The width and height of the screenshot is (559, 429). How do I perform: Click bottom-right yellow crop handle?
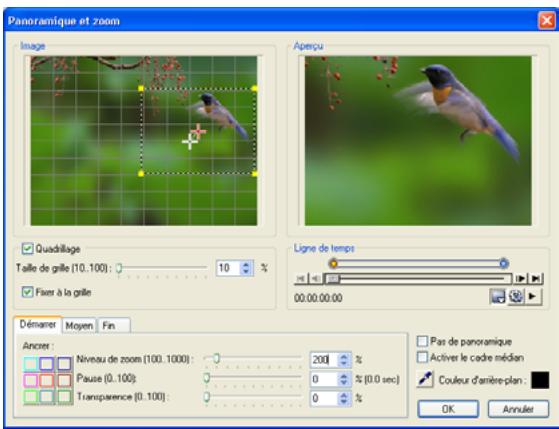click(x=254, y=174)
